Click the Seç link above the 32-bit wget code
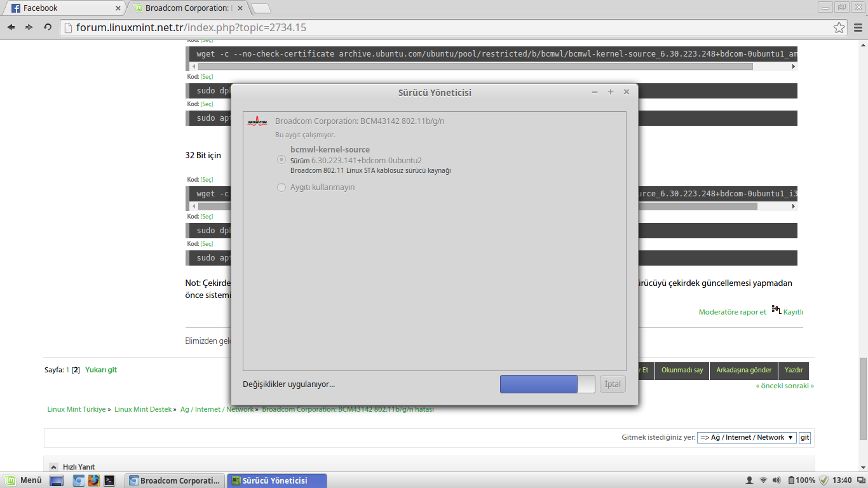The image size is (868, 488). coord(207,180)
